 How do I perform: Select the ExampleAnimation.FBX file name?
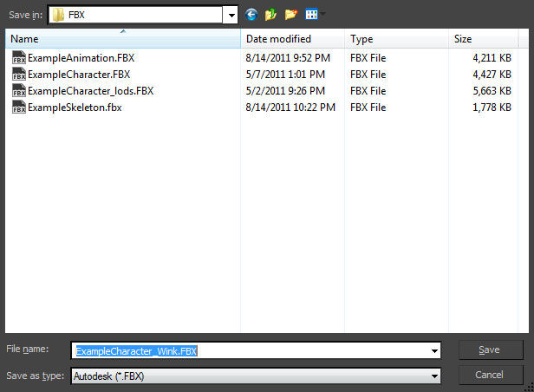(x=81, y=58)
